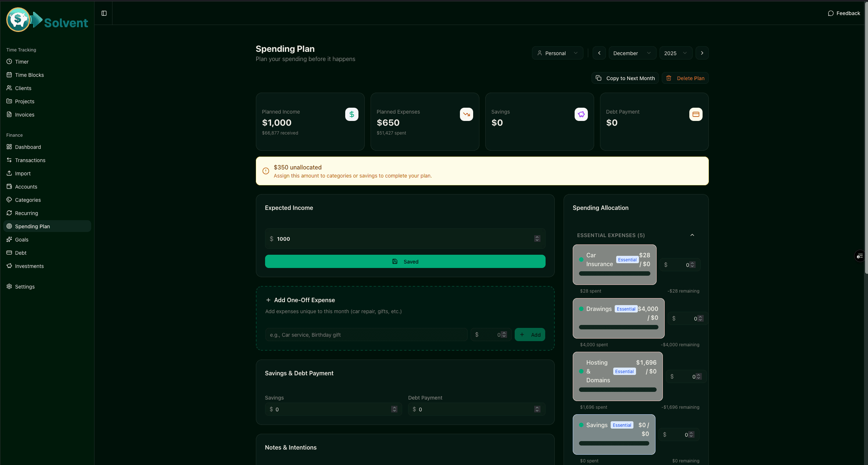868x465 pixels.
Task: Click Copy to Next Month button
Action: pos(625,78)
